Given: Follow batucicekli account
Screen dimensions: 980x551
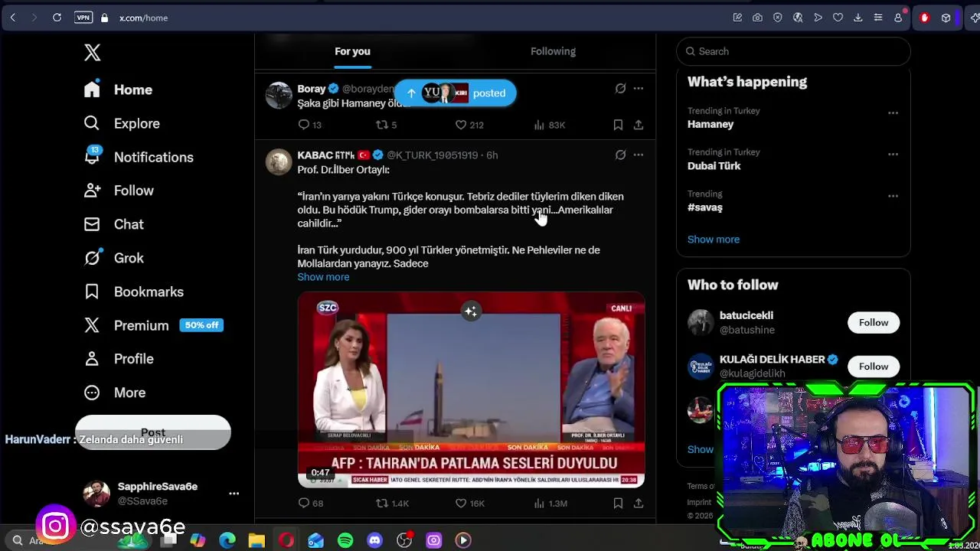Looking at the screenshot, I should [x=874, y=323].
